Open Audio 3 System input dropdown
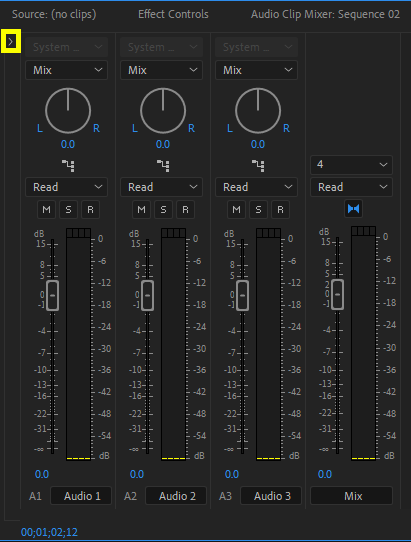 256,47
